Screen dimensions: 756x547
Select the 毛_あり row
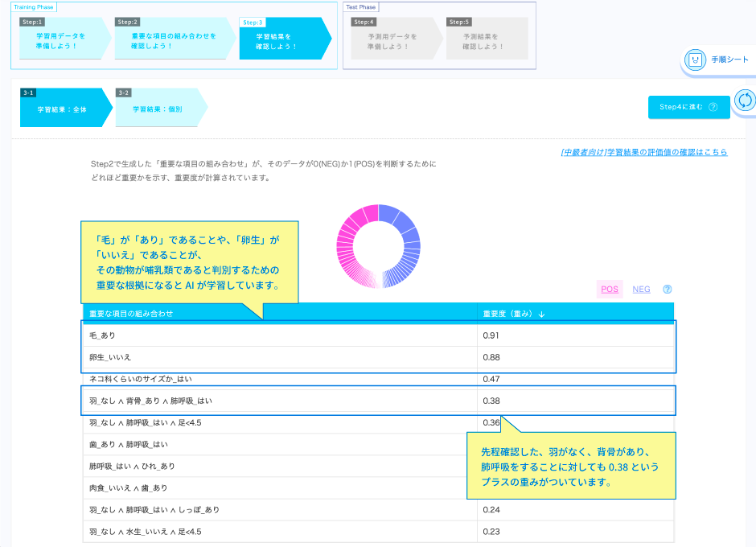pos(378,335)
